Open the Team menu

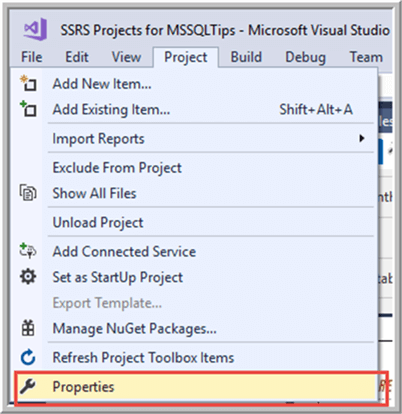(366, 57)
